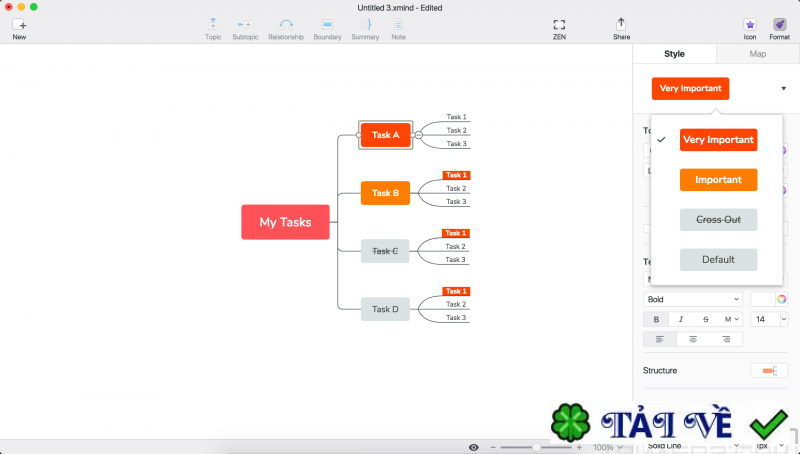Open the text color wheel picker
800x454 pixels.
pos(782,299)
